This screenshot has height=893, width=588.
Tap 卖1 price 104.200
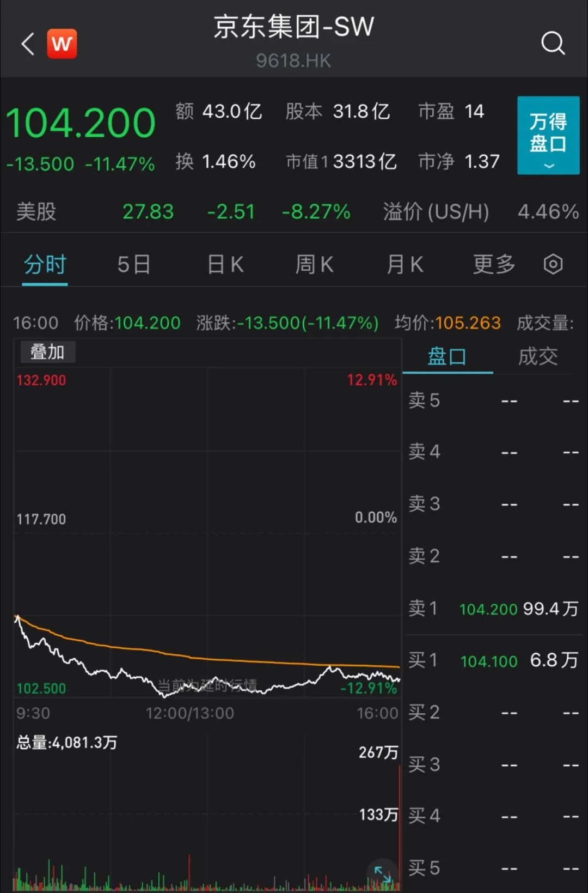click(488, 609)
